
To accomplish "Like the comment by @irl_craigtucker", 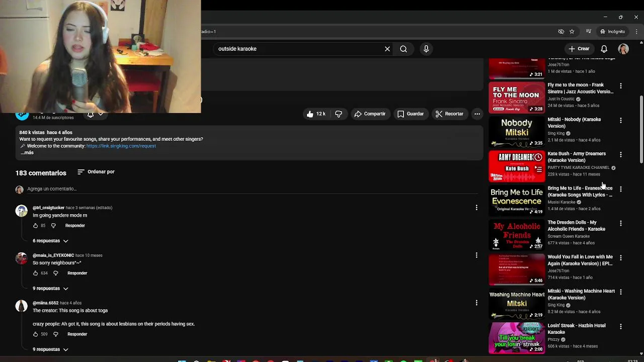I will (36, 226).
